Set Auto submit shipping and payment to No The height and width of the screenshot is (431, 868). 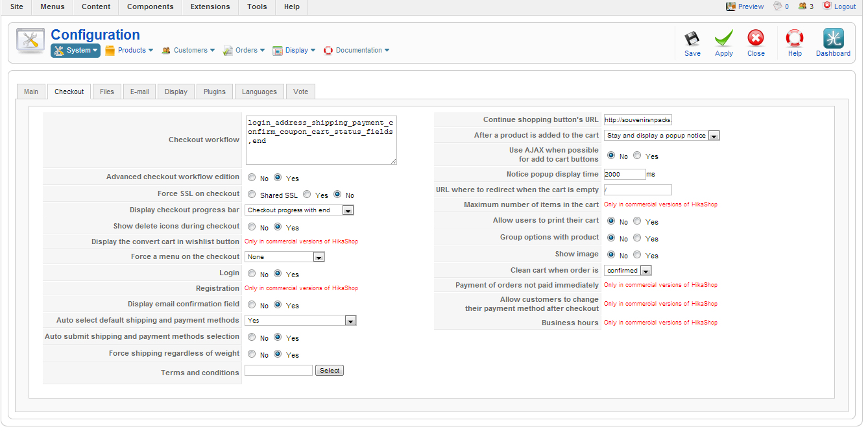[x=252, y=337]
